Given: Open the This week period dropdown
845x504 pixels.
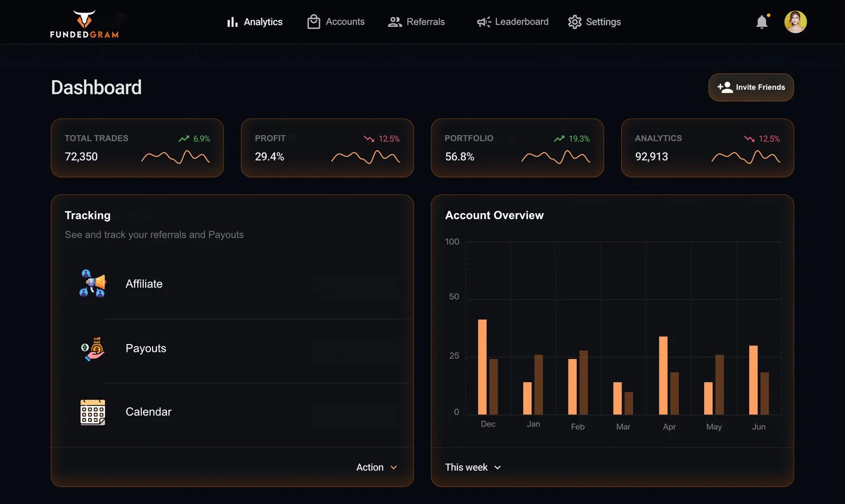Looking at the screenshot, I should 473,468.
